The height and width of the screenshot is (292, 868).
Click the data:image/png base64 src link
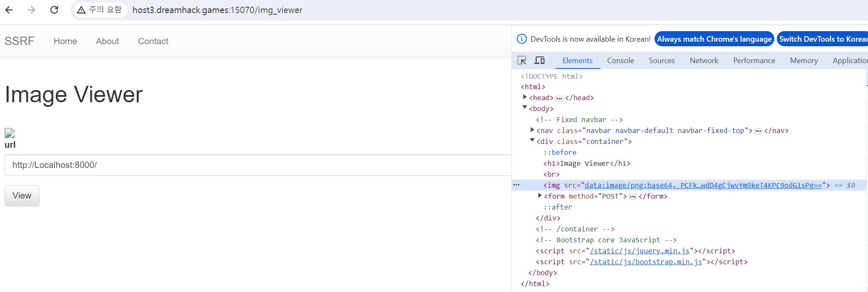coord(703,185)
